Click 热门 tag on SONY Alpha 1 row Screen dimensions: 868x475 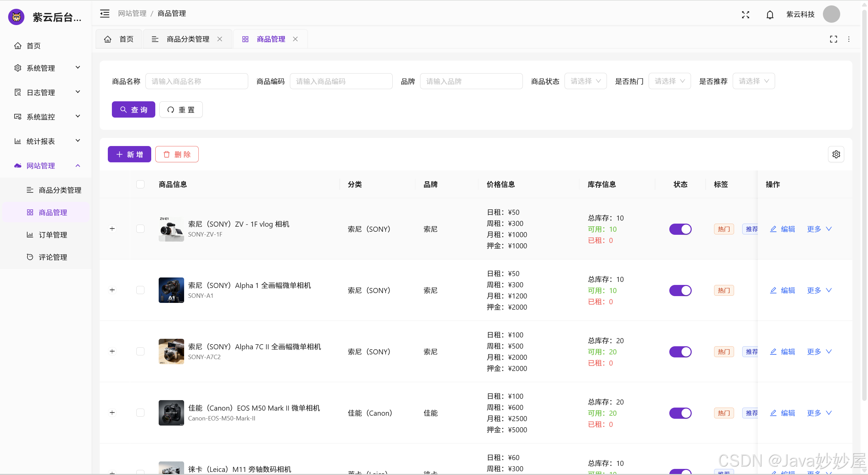click(x=724, y=291)
